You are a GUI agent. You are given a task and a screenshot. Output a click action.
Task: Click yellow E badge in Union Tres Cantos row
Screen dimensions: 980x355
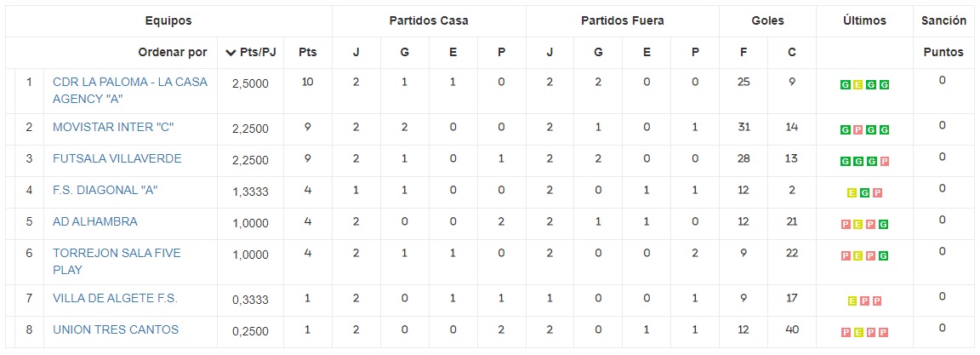click(857, 332)
